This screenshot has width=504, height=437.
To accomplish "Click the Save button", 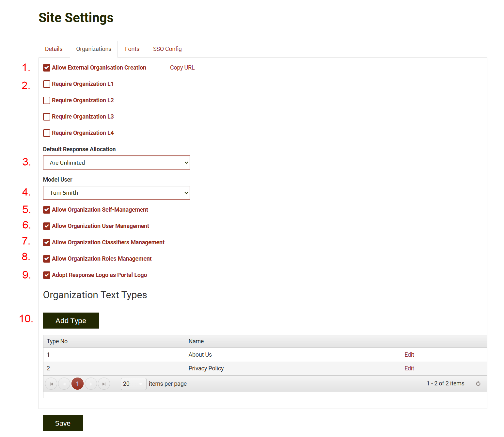I will 63,423.
